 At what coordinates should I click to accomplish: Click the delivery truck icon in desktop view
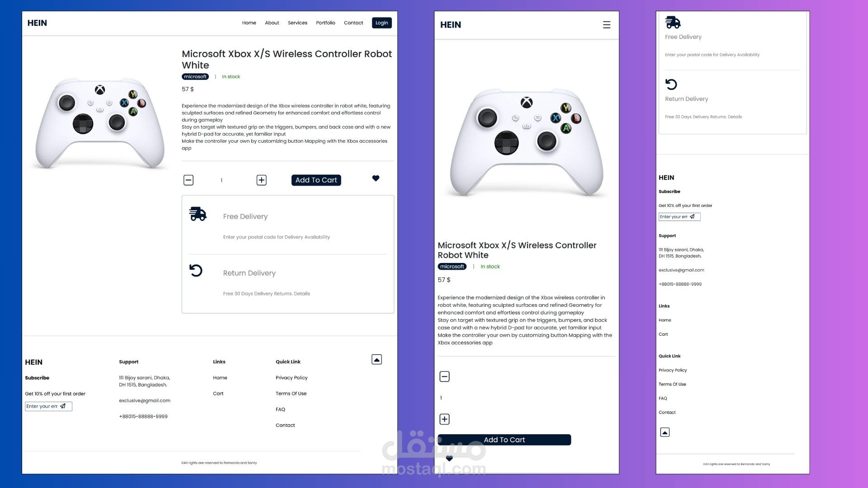click(x=198, y=214)
